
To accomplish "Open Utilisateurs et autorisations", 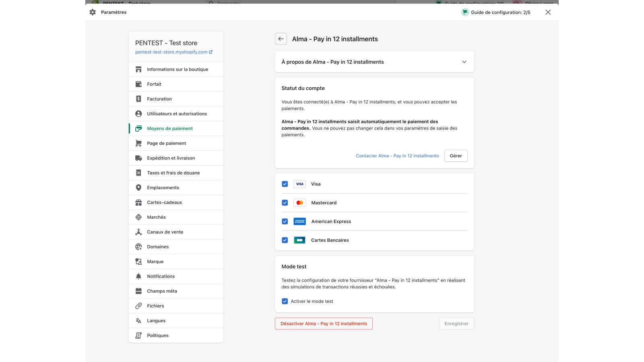I will (176, 114).
